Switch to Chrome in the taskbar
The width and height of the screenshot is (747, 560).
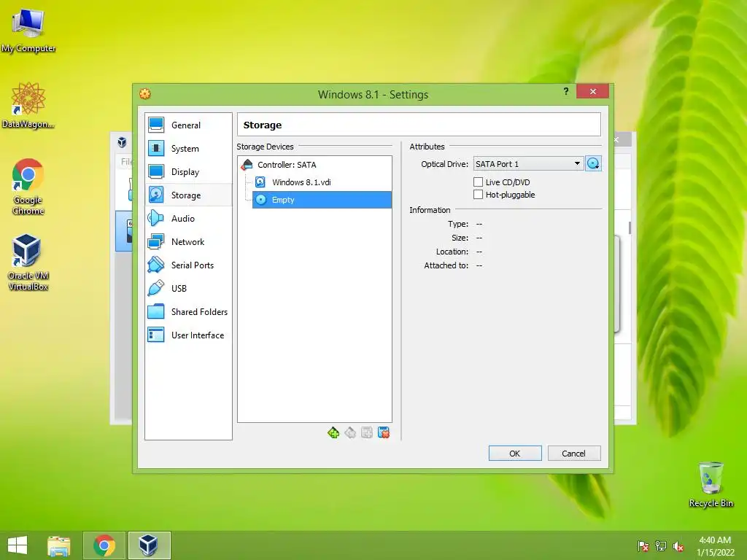(104, 545)
